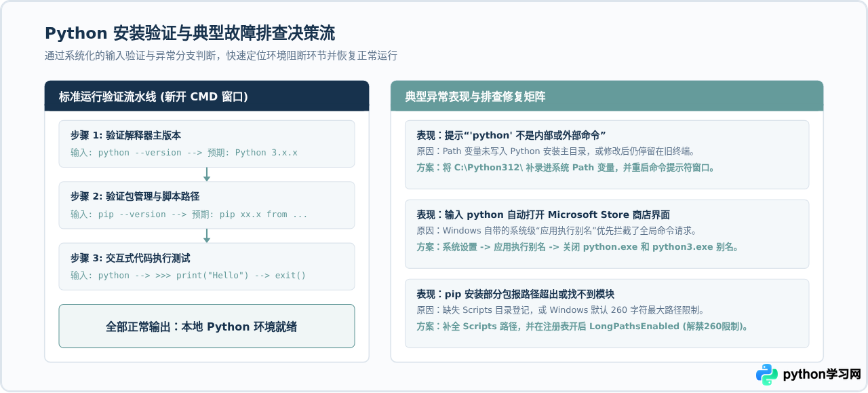This screenshot has height=393, width=868.
Task: Click the result box "全部正常输出：本地 Python 环境就绪"
Action: click(207, 326)
